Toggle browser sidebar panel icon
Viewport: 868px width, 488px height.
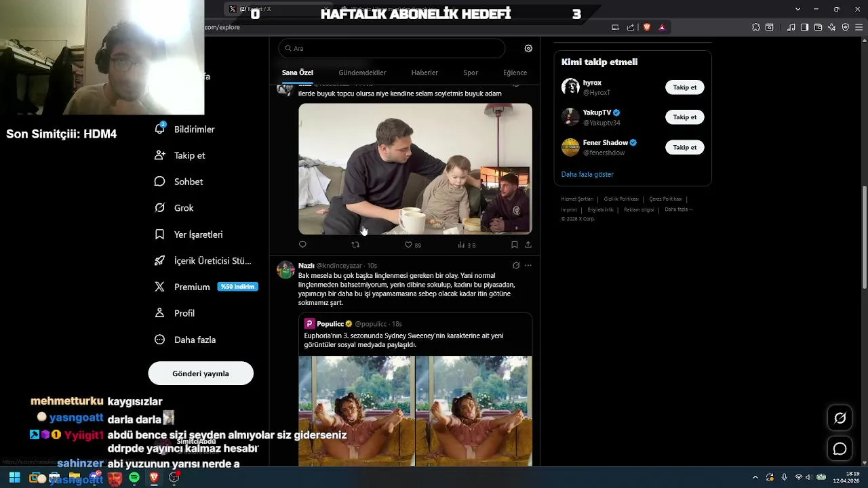pos(804,27)
